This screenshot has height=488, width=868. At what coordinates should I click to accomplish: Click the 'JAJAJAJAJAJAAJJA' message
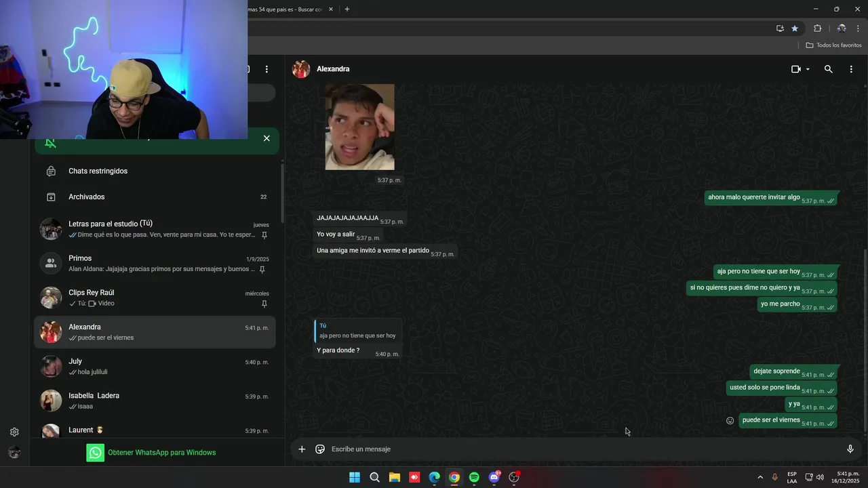(359, 218)
